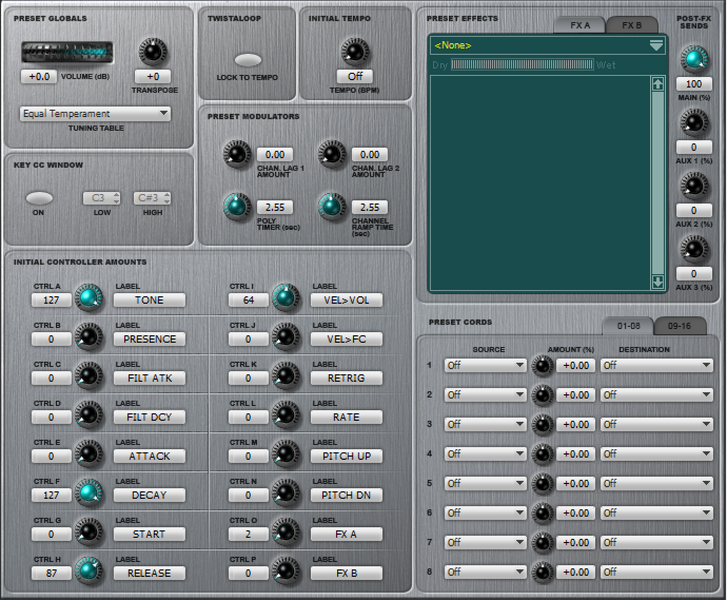Click the Chan Lag 1 Amount knob
The image size is (727, 600).
click(237, 154)
